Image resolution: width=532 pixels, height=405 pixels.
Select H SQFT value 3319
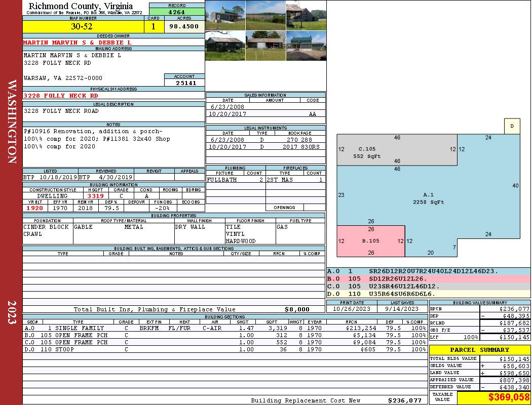tap(96, 196)
